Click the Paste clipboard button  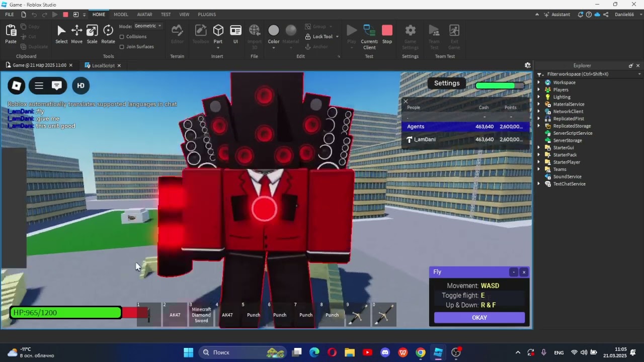[11, 34]
